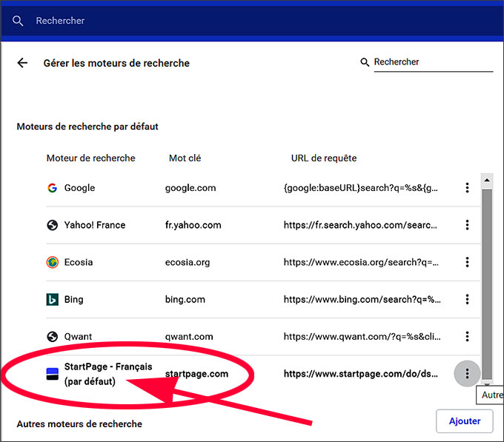Click the google.com keyword
The image size is (504, 442).
pyautogui.click(x=190, y=188)
